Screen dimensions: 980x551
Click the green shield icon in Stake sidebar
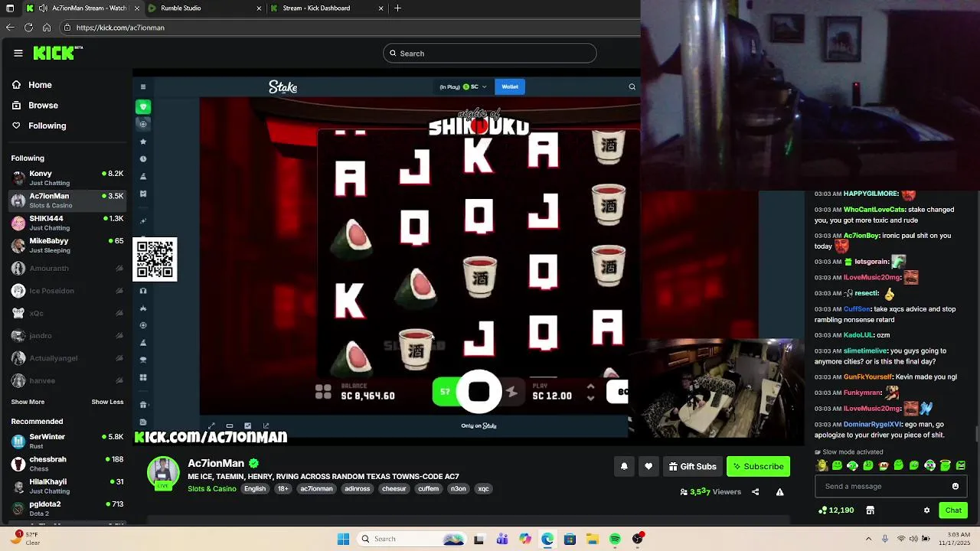point(143,106)
